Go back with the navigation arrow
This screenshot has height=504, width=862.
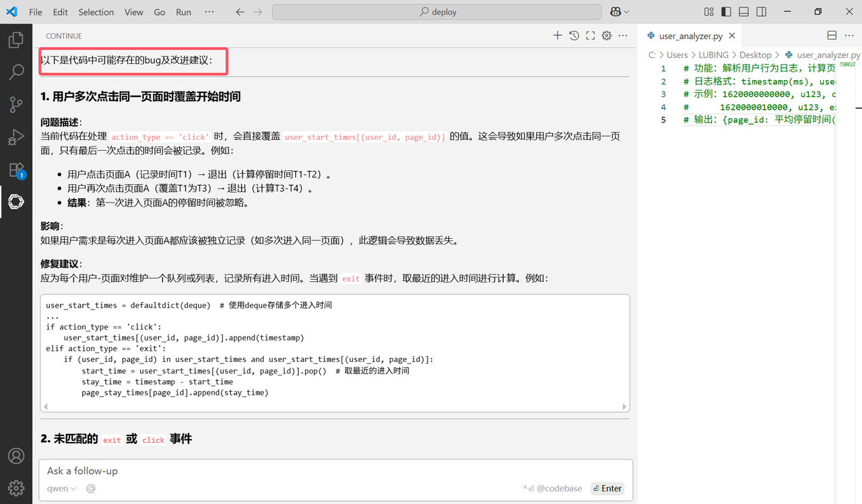click(240, 12)
